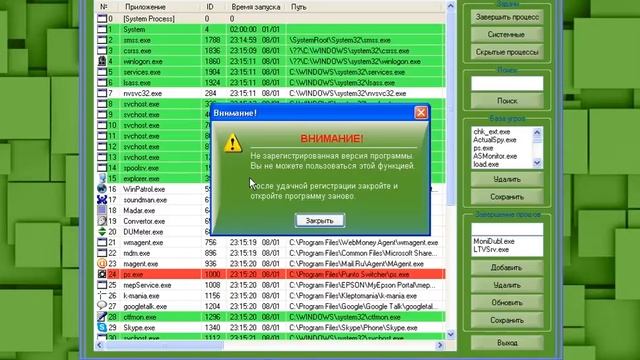The height and width of the screenshot is (360, 640).
Task: Click the Закрыть button in the warning dialog
Action: point(320,220)
